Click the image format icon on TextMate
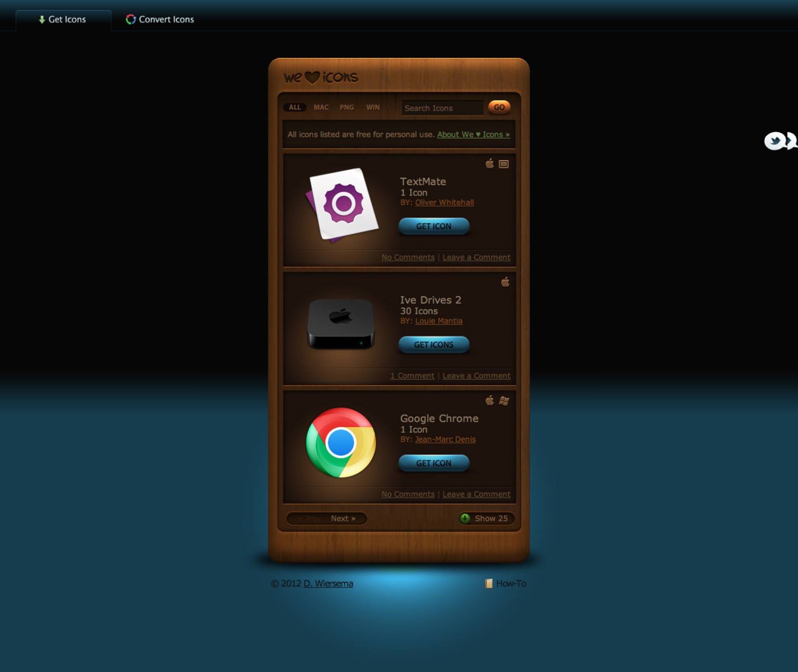 504,164
